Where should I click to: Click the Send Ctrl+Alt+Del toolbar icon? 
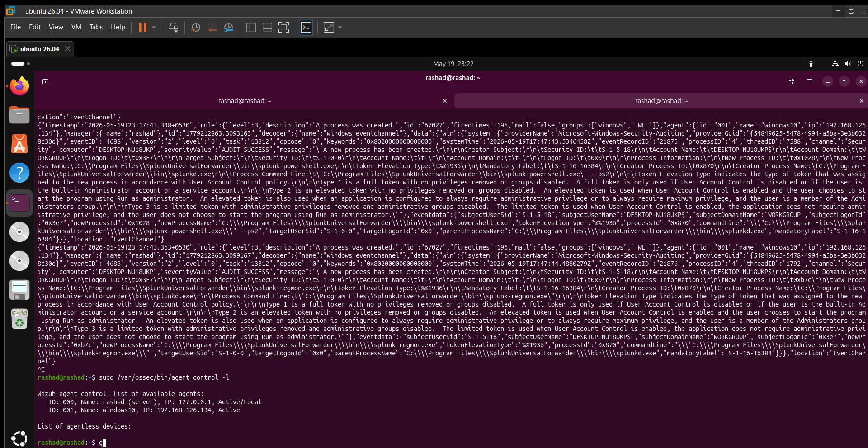173,28
